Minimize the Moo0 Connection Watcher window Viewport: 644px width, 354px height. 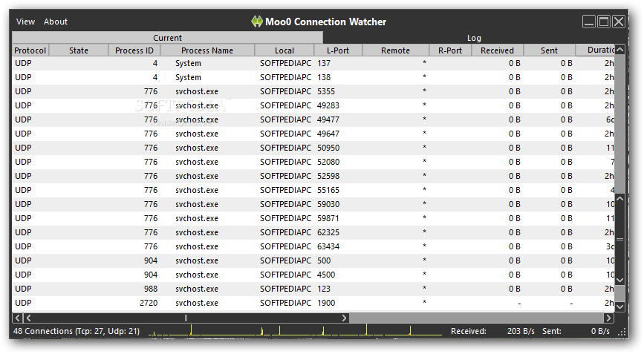[588, 22]
